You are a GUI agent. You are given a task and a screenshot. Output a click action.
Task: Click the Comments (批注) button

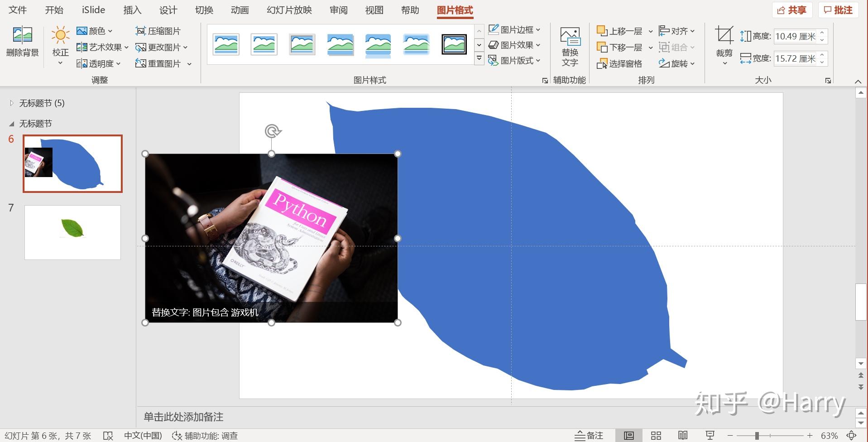[838, 10]
